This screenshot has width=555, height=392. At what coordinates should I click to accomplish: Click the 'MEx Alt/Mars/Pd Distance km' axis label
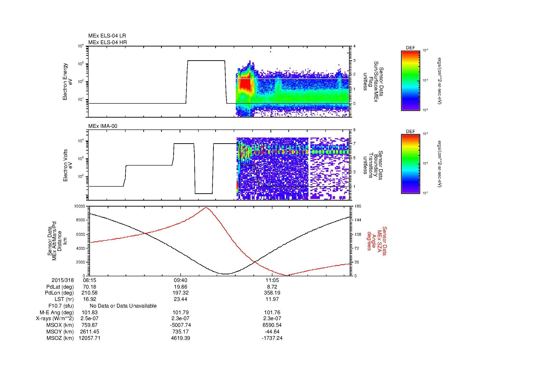tap(57, 241)
